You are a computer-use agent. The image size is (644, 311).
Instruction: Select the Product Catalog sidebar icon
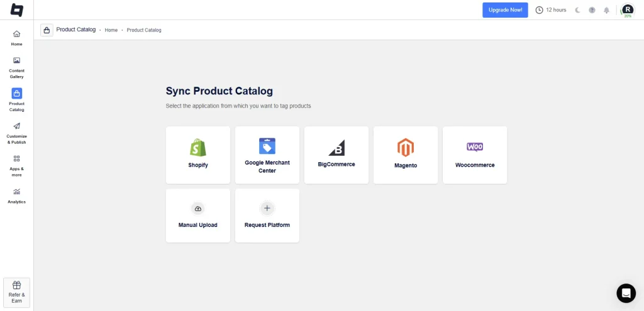click(17, 94)
